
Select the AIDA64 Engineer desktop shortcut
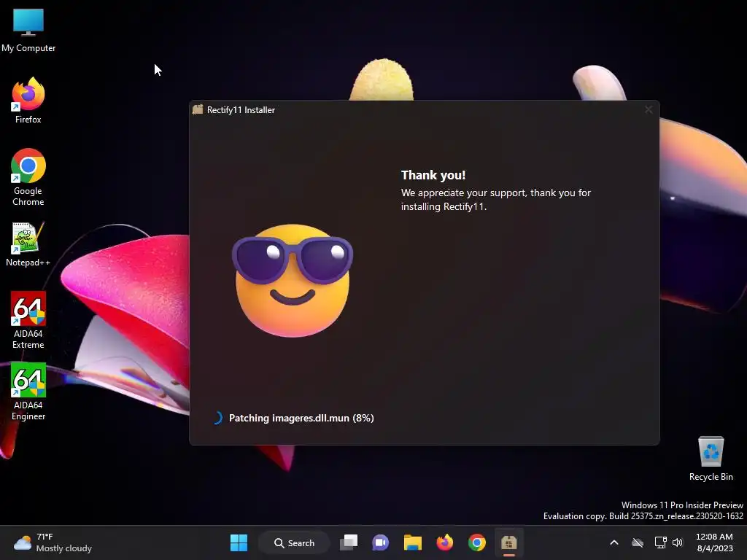point(28,392)
